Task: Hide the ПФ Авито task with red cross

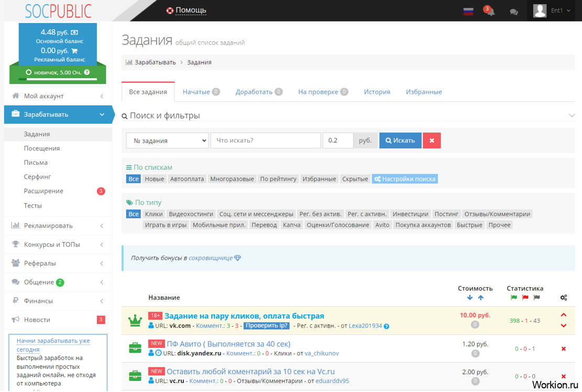Action: pos(564,349)
